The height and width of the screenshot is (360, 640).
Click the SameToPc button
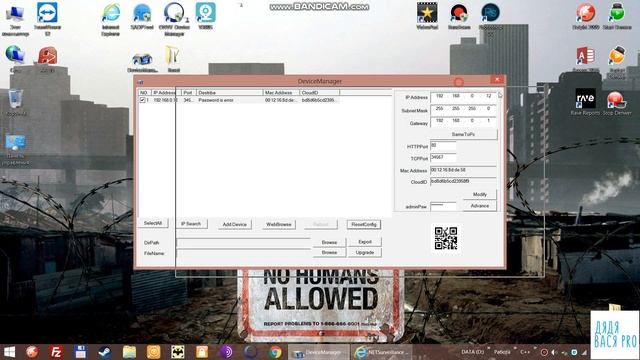(x=463, y=134)
